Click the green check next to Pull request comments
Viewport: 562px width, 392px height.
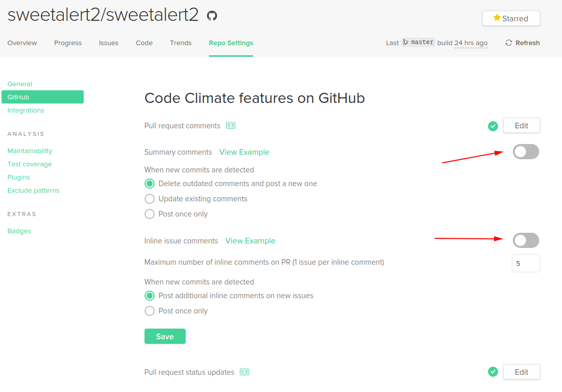(x=493, y=126)
